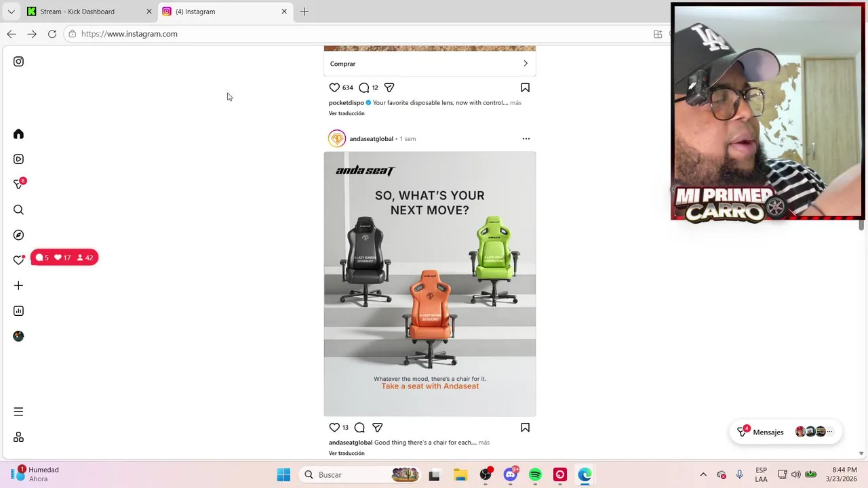868x488 pixels.
Task: Save the pocketdispo post bookmark
Action: tap(525, 87)
